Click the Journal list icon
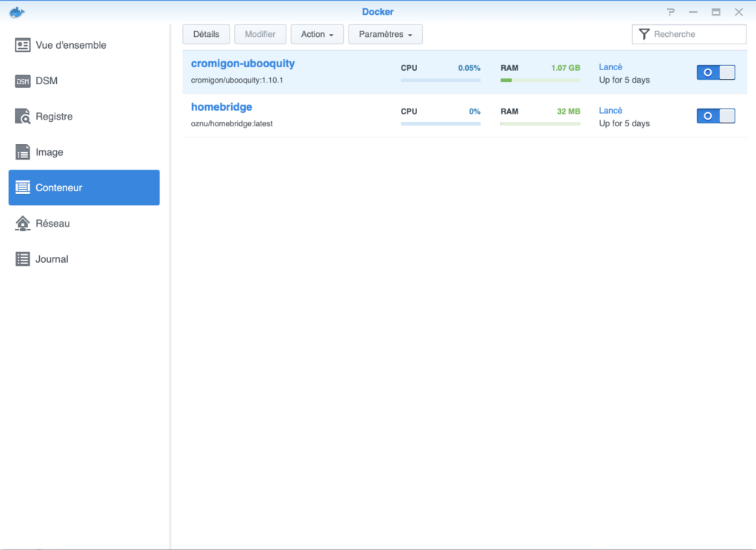 pyautogui.click(x=23, y=259)
